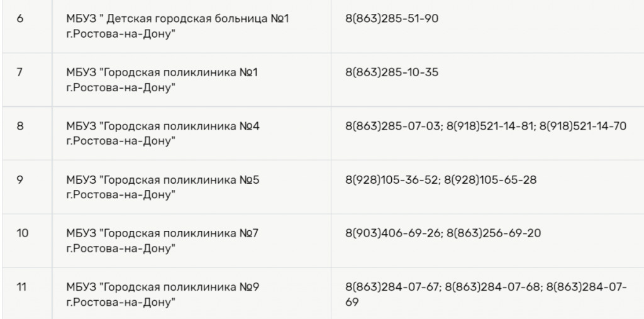Click row number 7 cell

coord(19,72)
